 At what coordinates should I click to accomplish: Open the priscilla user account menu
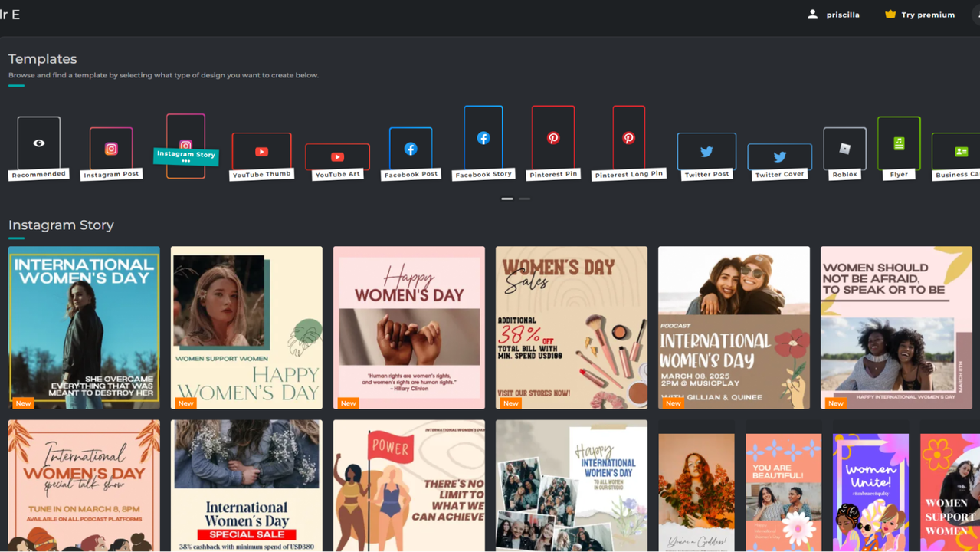pyautogui.click(x=834, y=15)
